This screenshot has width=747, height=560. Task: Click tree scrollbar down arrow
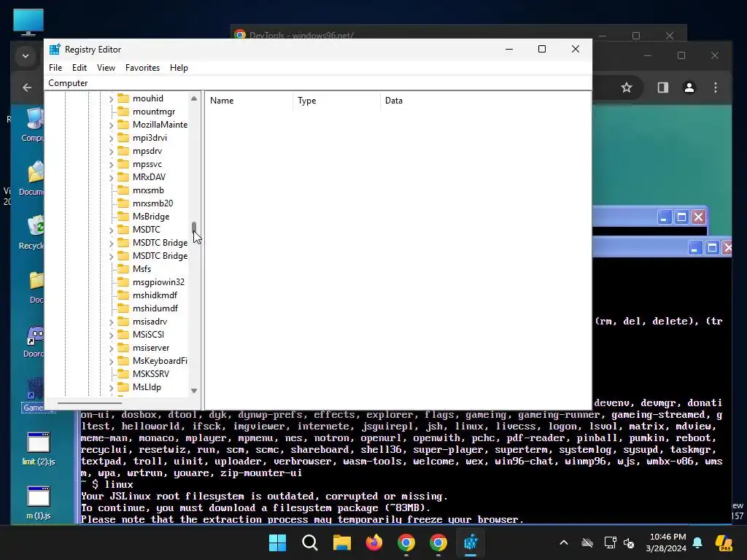coord(194,391)
